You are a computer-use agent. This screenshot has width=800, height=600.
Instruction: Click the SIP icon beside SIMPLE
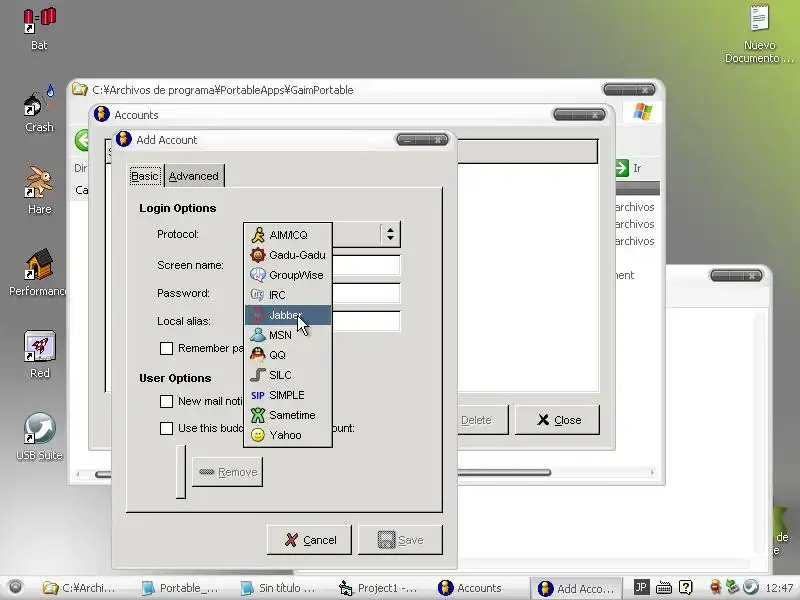pos(258,395)
